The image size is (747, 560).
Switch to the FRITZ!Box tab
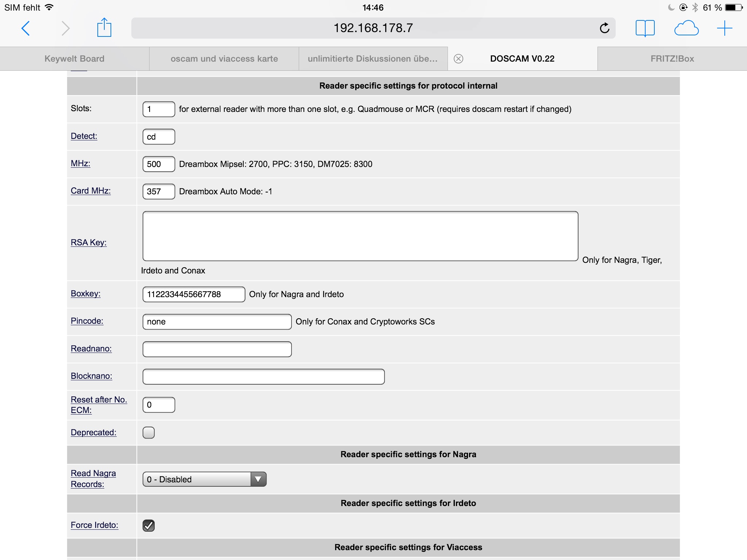point(672,59)
